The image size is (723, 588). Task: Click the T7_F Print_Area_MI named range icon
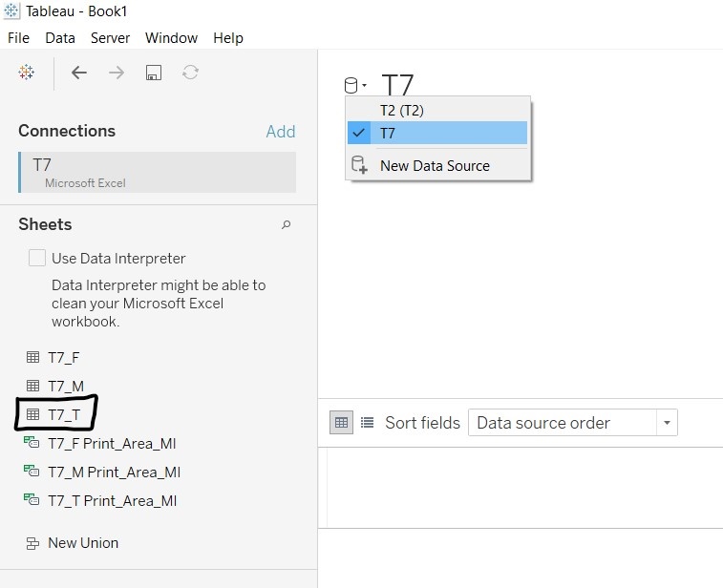click(32, 443)
